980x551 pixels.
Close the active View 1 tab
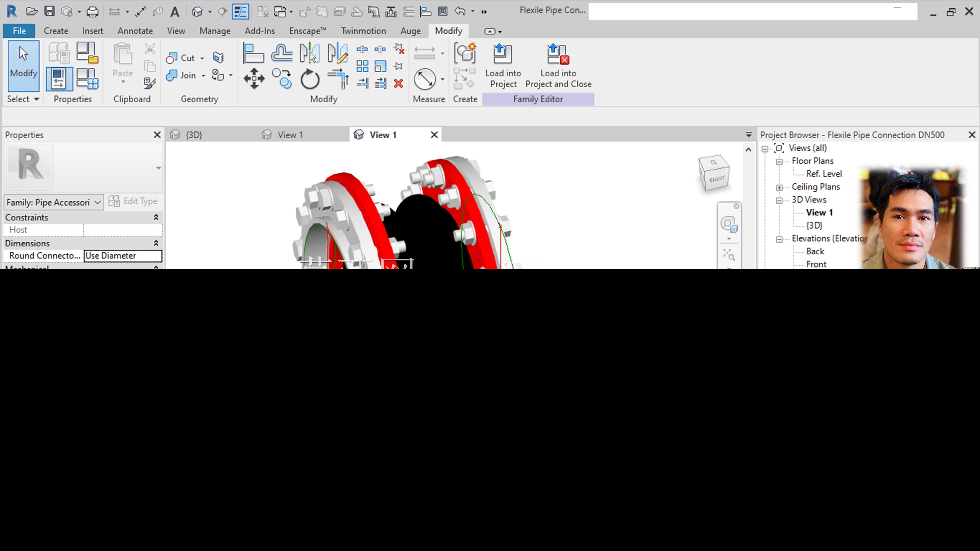click(x=434, y=135)
